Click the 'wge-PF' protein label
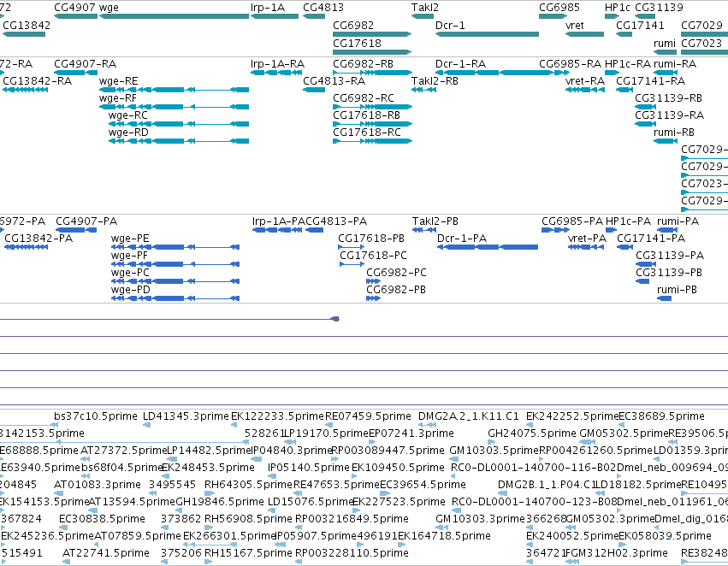The height and width of the screenshot is (566, 728). click(x=129, y=256)
